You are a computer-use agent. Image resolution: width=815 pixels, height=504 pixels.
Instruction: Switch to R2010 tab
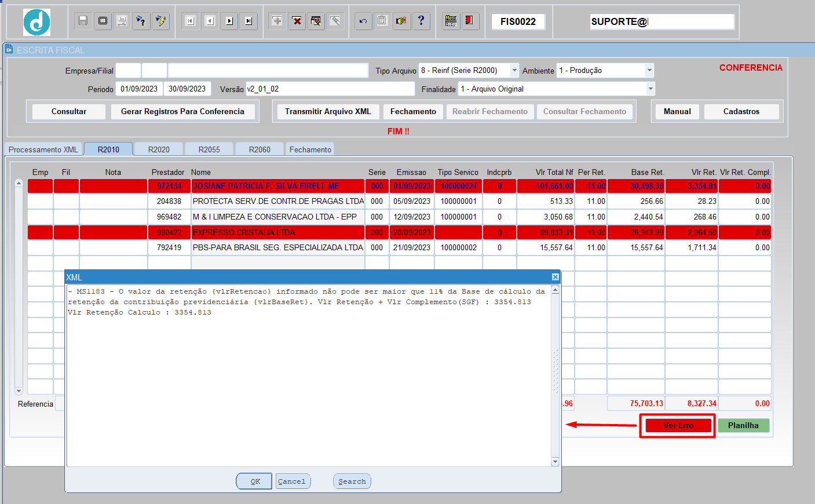click(x=108, y=149)
